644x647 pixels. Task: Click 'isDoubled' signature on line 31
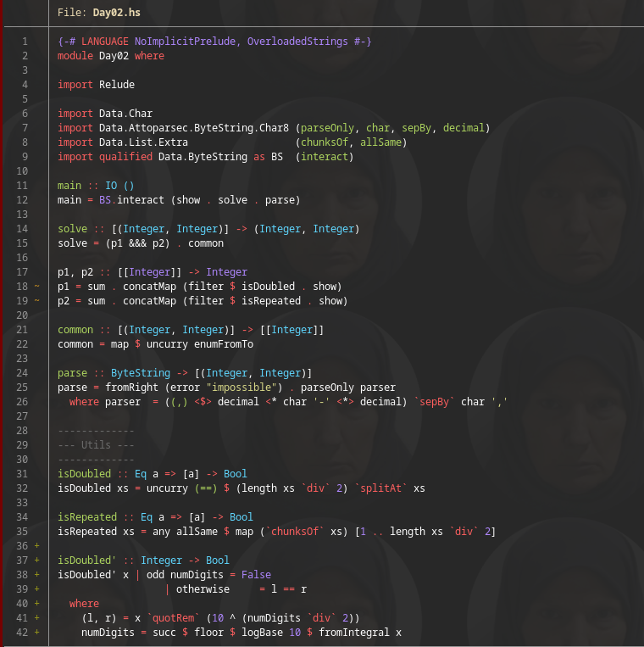[84, 474]
